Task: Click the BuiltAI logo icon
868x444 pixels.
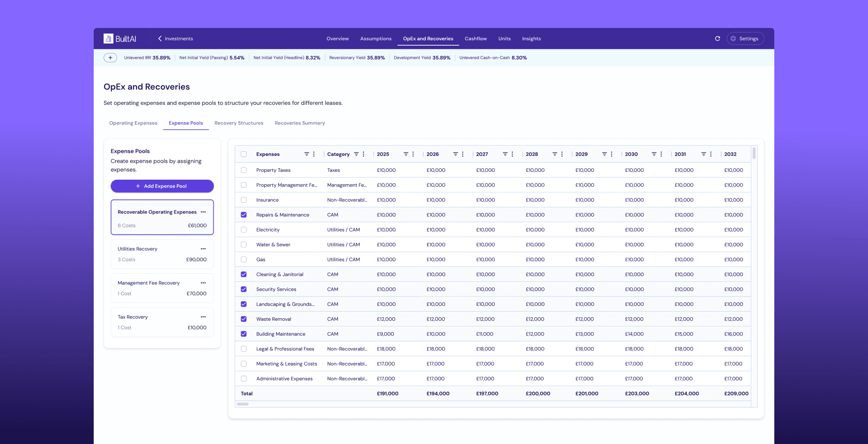Action: tap(108, 39)
